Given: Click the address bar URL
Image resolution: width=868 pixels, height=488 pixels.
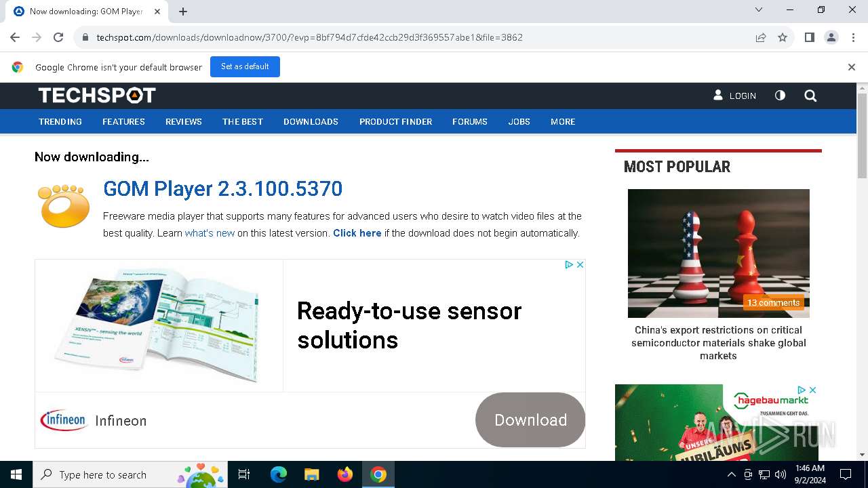Looking at the screenshot, I should [309, 37].
